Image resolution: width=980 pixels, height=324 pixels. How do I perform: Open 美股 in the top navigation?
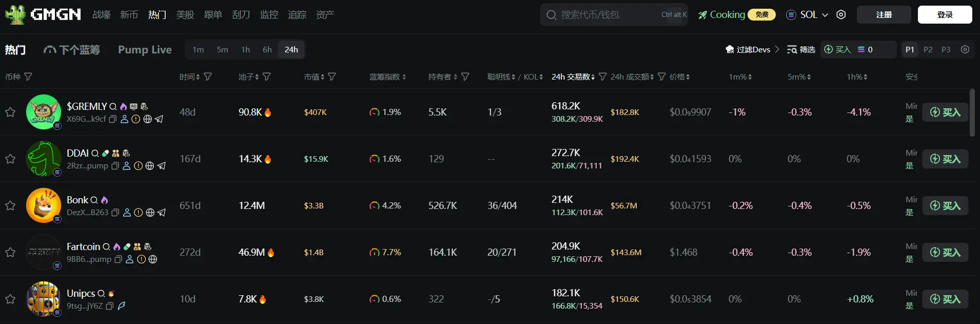coord(185,14)
